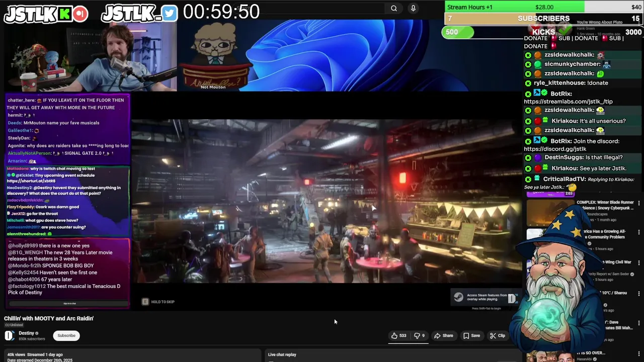
Task: Click the Kick icon beside ryle_kittenhouse's message
Action: (528, 83)
